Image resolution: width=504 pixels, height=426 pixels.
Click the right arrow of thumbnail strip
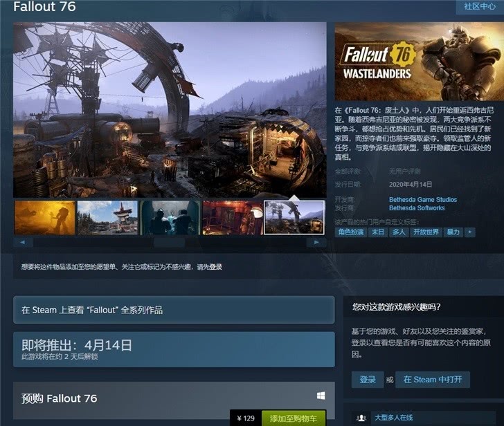[x=316, y=243]
